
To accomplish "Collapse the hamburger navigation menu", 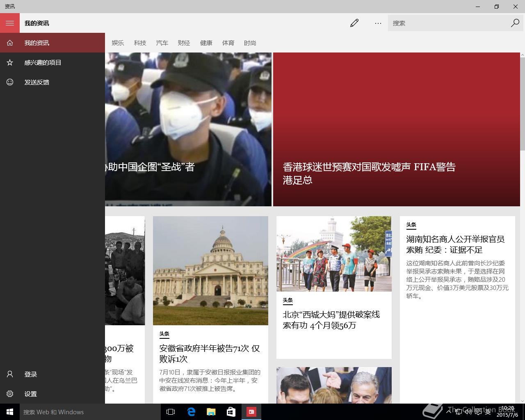I will (x=10, y=23).
